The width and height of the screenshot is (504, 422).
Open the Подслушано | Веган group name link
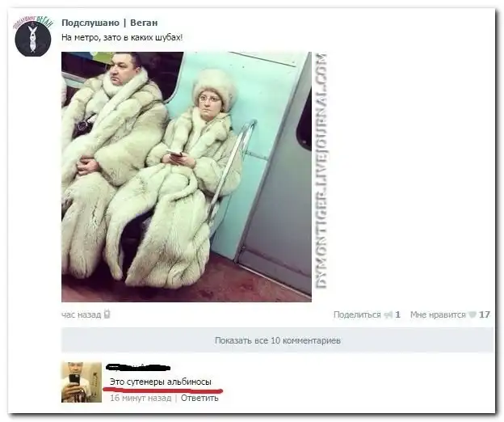click(110, 23)
